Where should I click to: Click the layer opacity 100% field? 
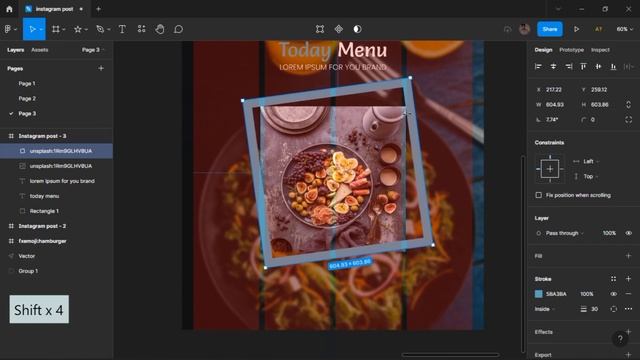pos(609,233)
